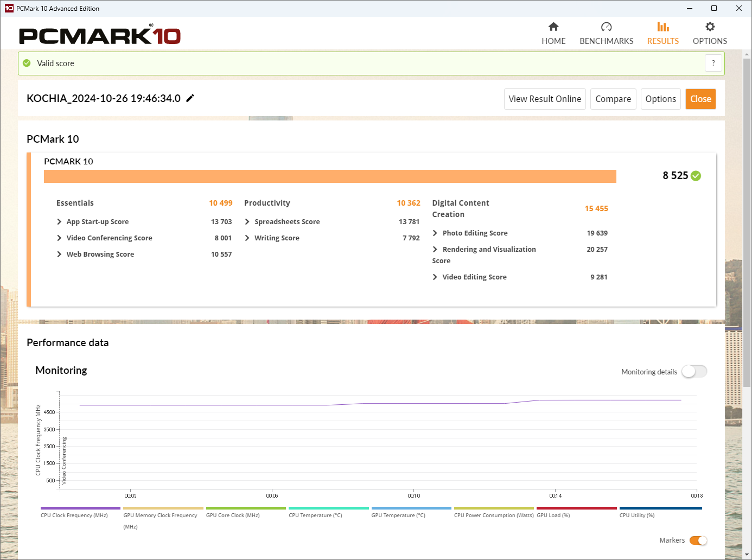Click the Spreadsheets value 13 781
The width and height of the screenshot is (752, 560).
(409, 222)
